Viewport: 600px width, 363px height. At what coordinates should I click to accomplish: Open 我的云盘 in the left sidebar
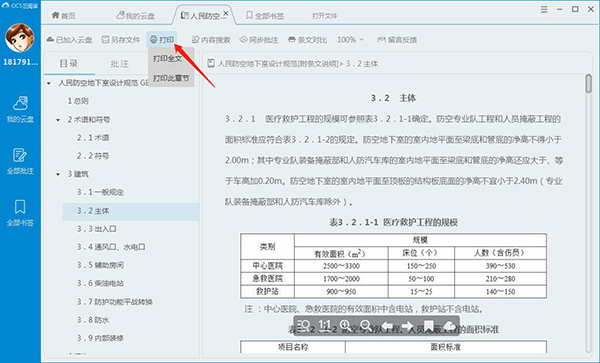(20, 110)
